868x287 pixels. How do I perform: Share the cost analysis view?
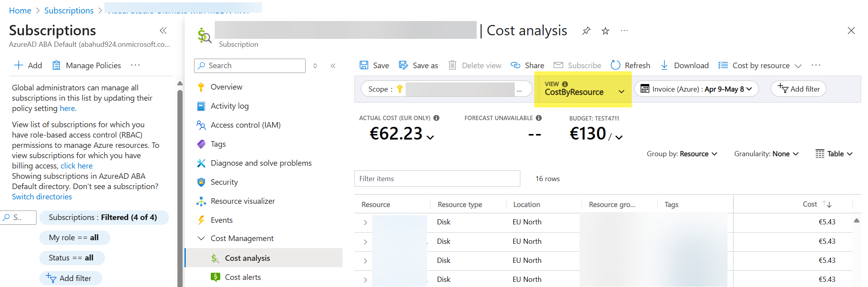527,65
